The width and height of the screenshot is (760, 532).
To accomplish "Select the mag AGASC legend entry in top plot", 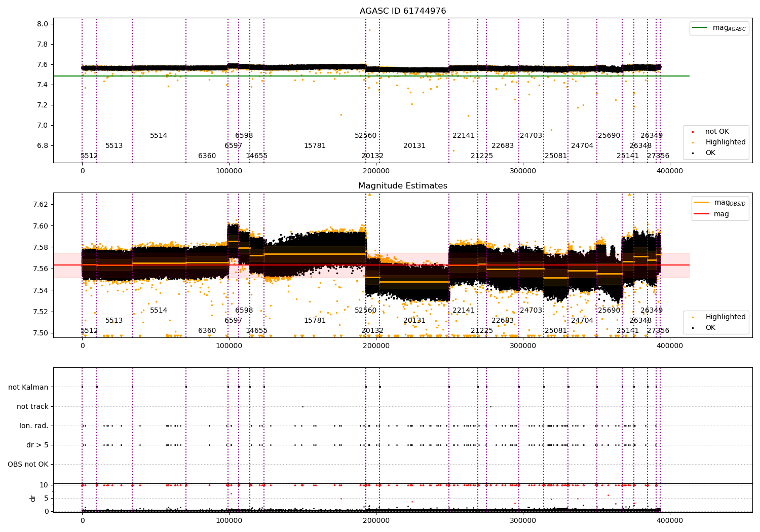I will 719,28.
